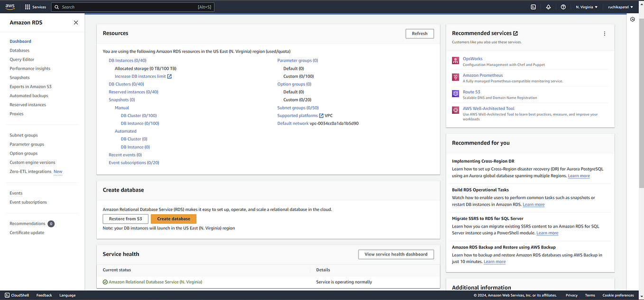Viewport: 644px width, 300px height.
Task: Open the Recommended services ellipsis menu
Action: pos(605,33)
